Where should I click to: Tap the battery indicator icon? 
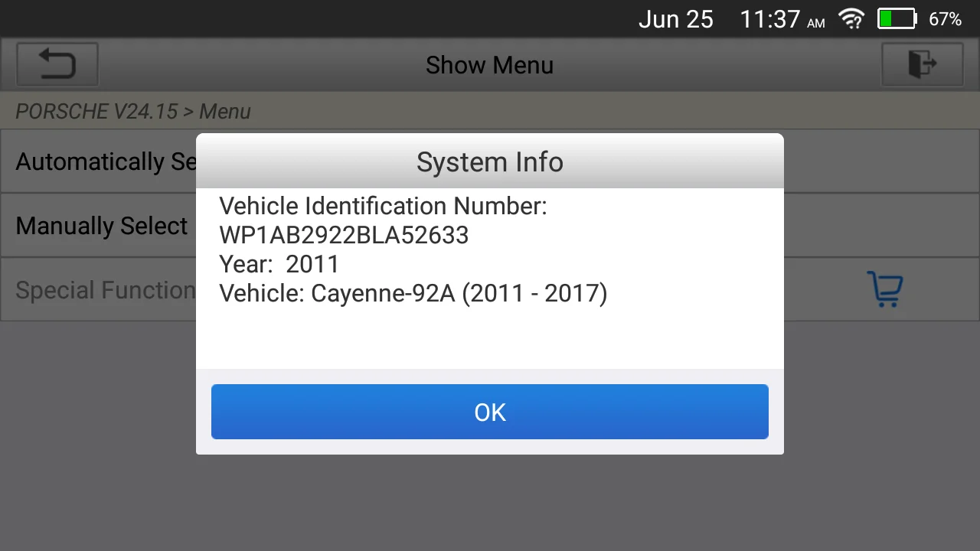tap(897, 19)
